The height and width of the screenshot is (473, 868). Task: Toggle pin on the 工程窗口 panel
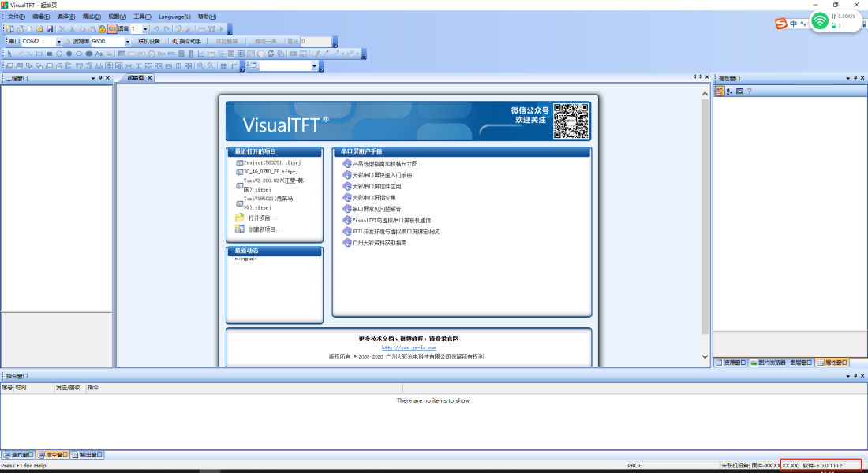[x=101, y=78]
